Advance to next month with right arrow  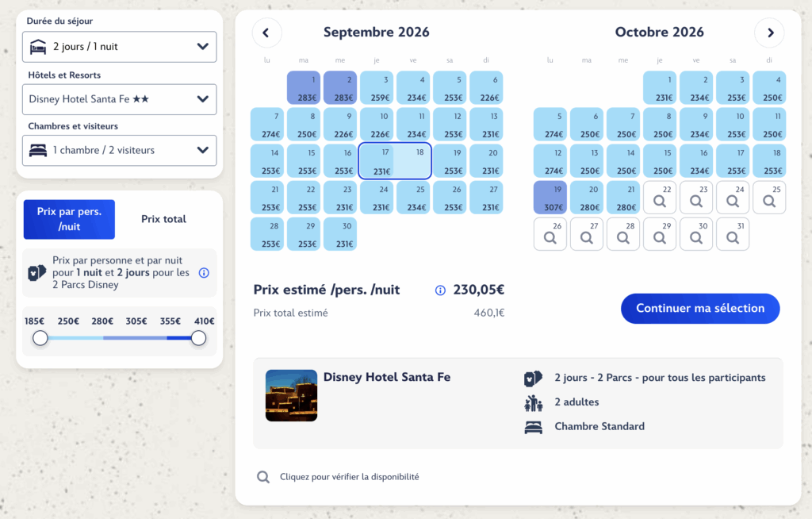(769, 33)
